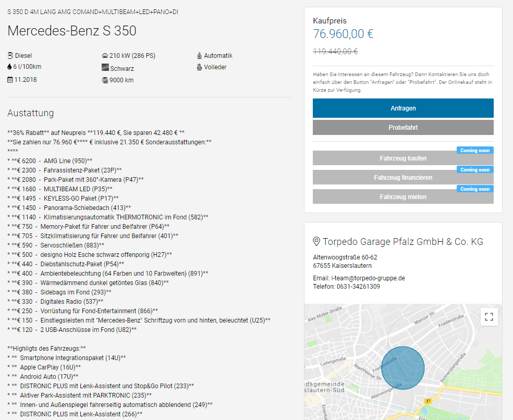This screenshot has height=420, width=513.
Task: Click the blue location circle on the map
Action: [x=403, y=368]
